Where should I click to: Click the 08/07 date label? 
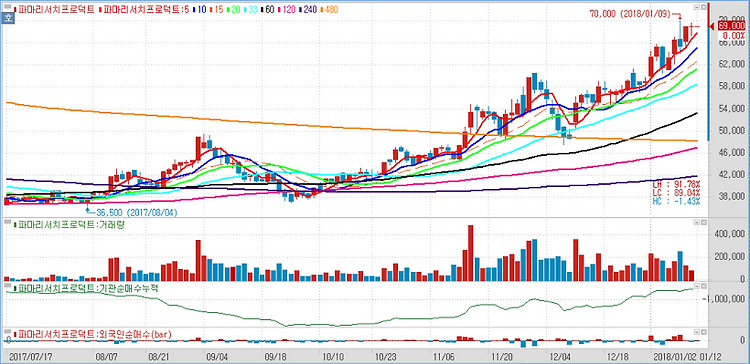(107, 357)
